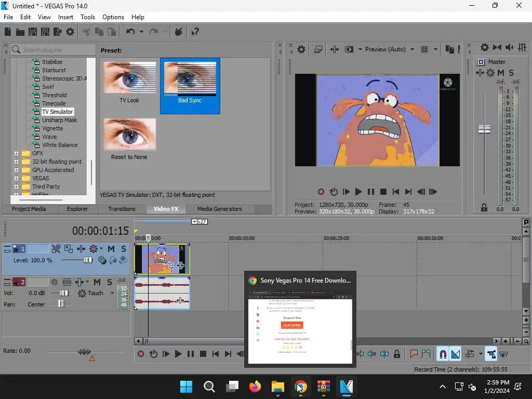Click the What's This help icon
The height and width of the screenshot is (399, 532).
click(x=195, y=32)
